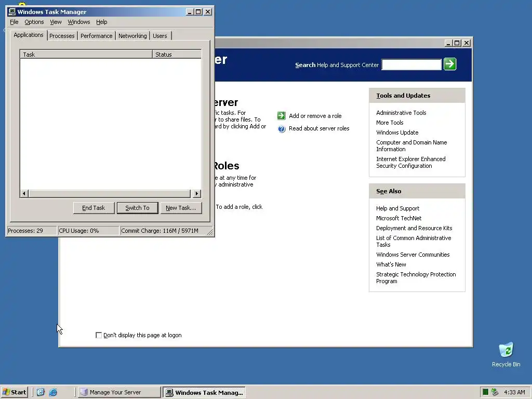Click green arrow icon beside Add or remove a role

[281, 116]
